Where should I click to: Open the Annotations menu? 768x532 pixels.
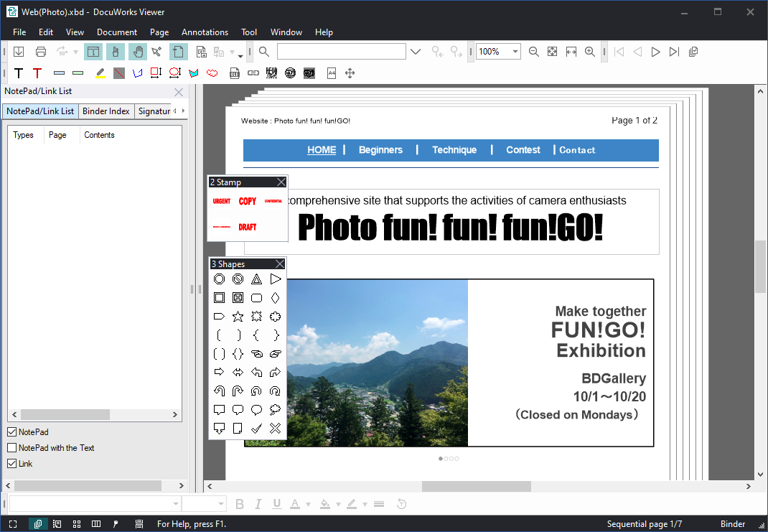coord(205,32)
